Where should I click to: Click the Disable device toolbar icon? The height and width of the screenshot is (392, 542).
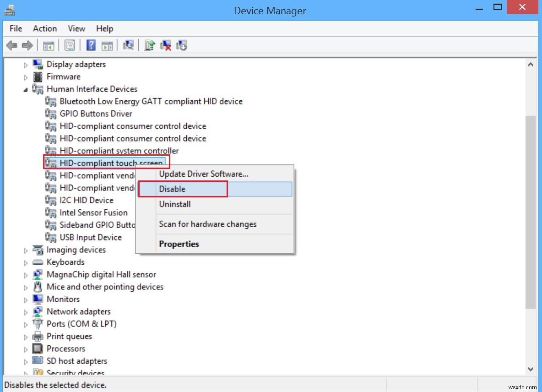(x=181, y=45)
